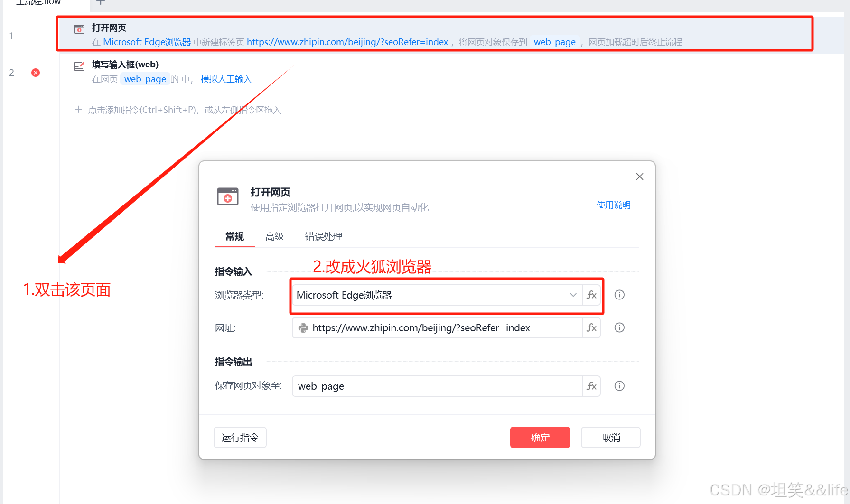This screenshot has height=504, width=850.
Task: Open the 浏览器类型 dropdown arrow
Action: click(x=573, y=295)
